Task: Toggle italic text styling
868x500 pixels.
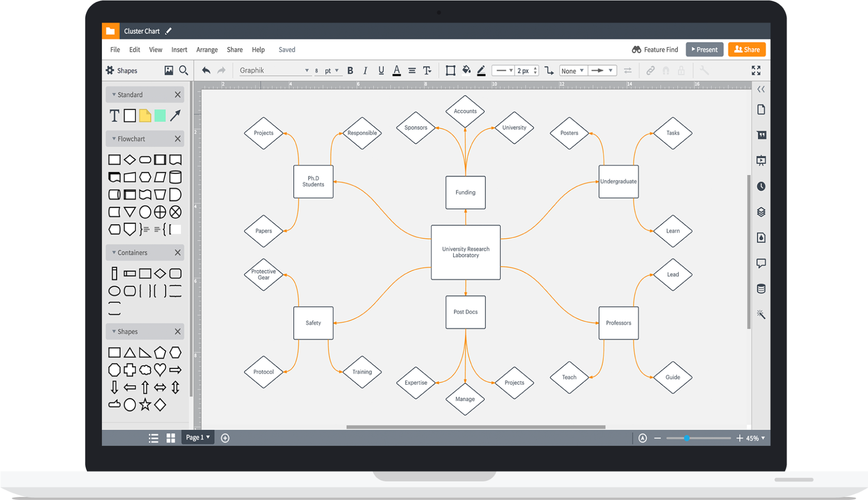Action: 365,70
